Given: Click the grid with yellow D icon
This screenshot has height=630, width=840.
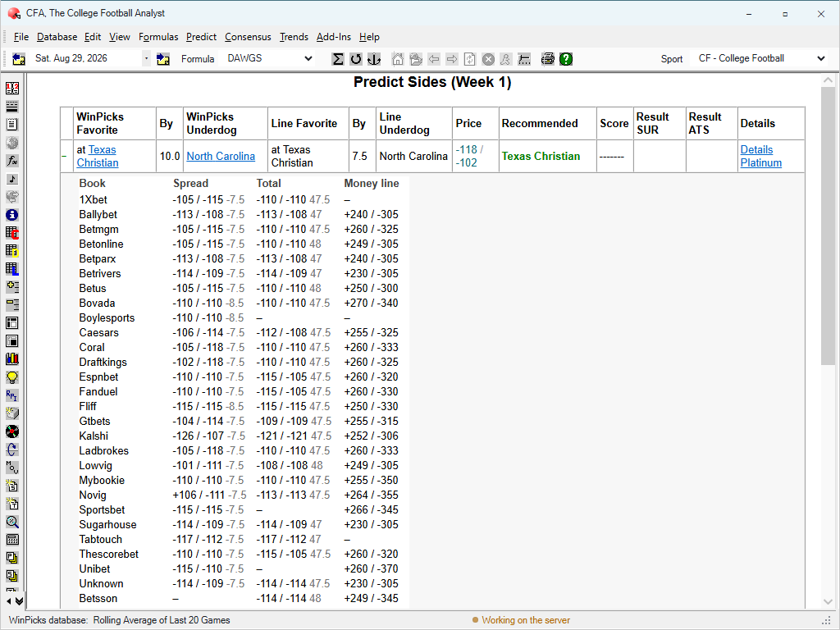Looking at the screenshot, I should click(11, 251).
